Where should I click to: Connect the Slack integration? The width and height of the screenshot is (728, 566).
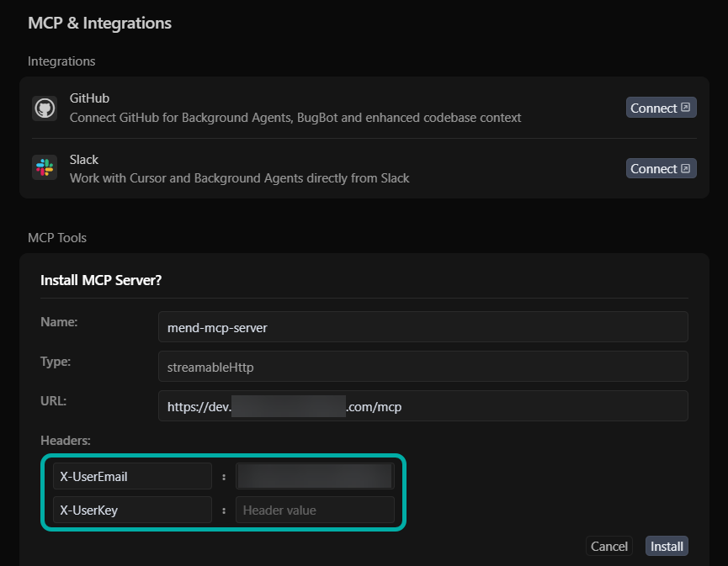click(x=661, y=168)
